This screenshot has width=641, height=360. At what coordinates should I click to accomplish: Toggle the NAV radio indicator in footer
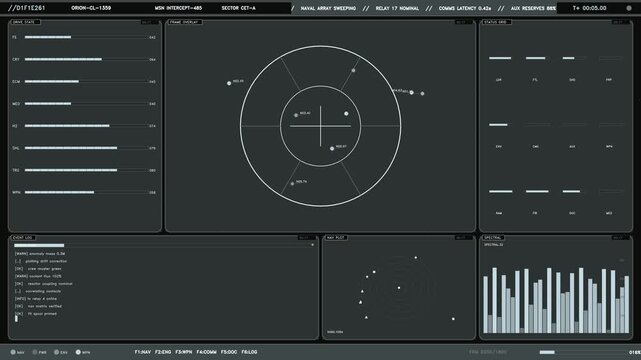click(13, 352)
